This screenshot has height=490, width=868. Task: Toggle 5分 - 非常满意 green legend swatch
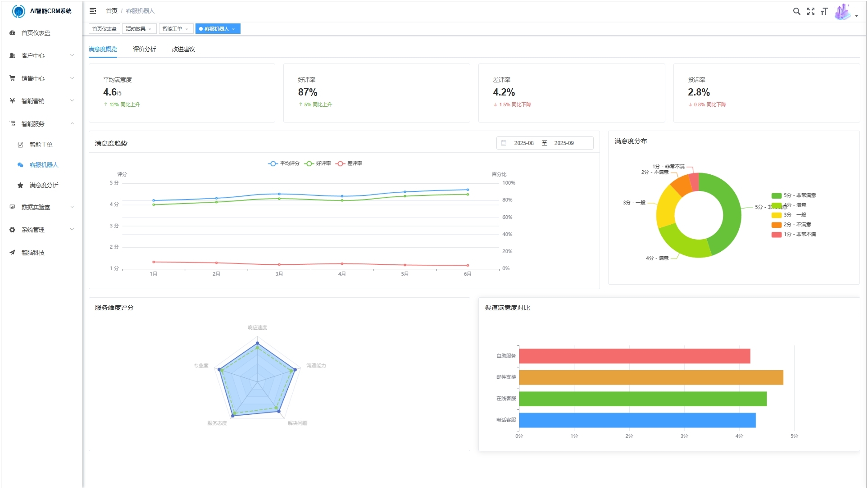[776, 195]
